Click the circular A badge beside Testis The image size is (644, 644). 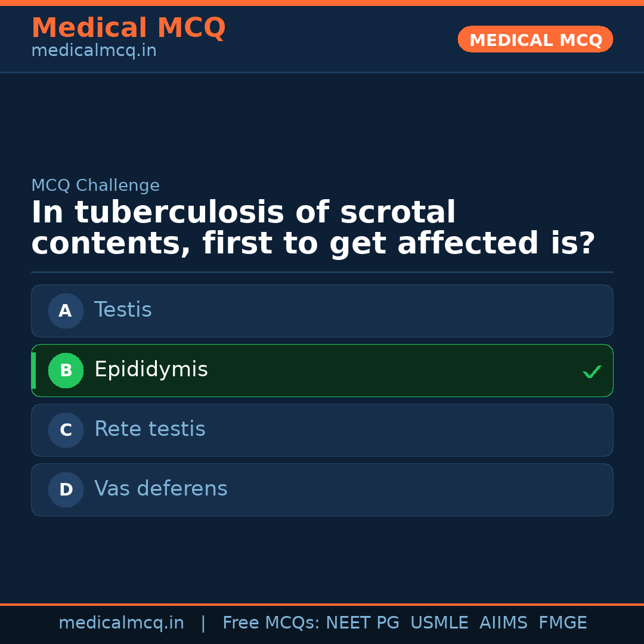coord(66,311)
